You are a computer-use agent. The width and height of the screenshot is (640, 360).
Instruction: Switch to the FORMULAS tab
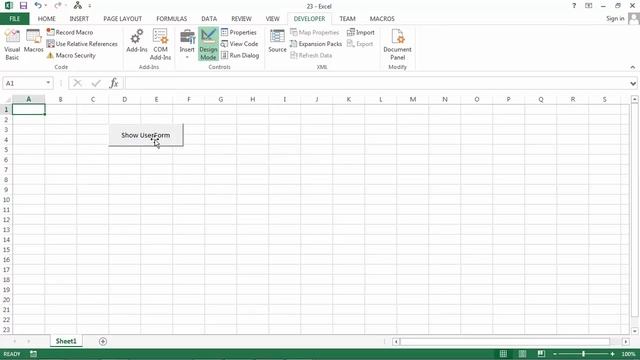click(x=171, y=19)
